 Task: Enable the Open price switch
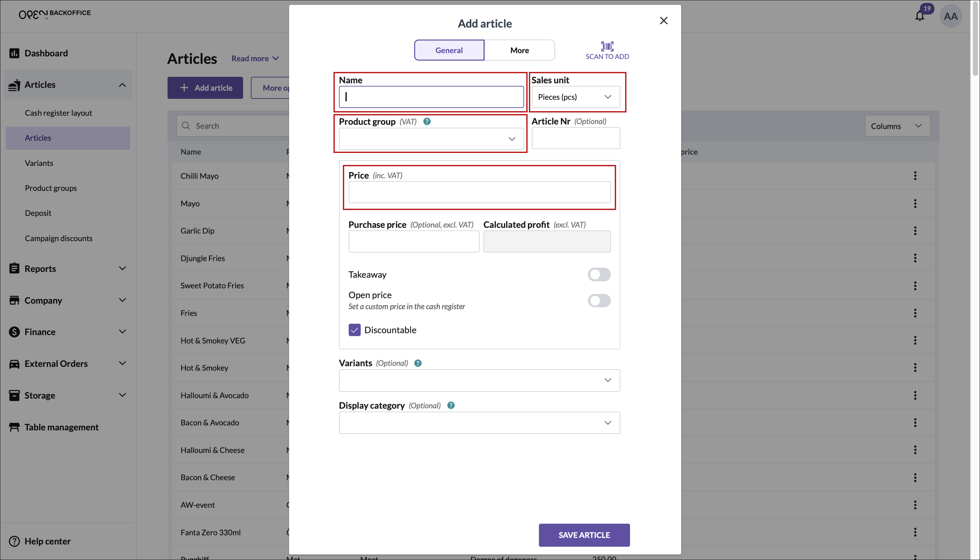599,301
